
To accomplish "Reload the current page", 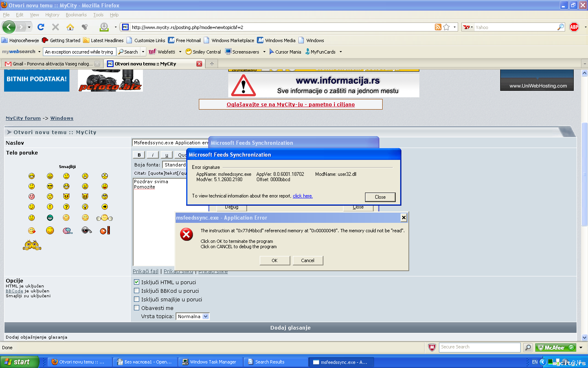I will pos(40,27).
